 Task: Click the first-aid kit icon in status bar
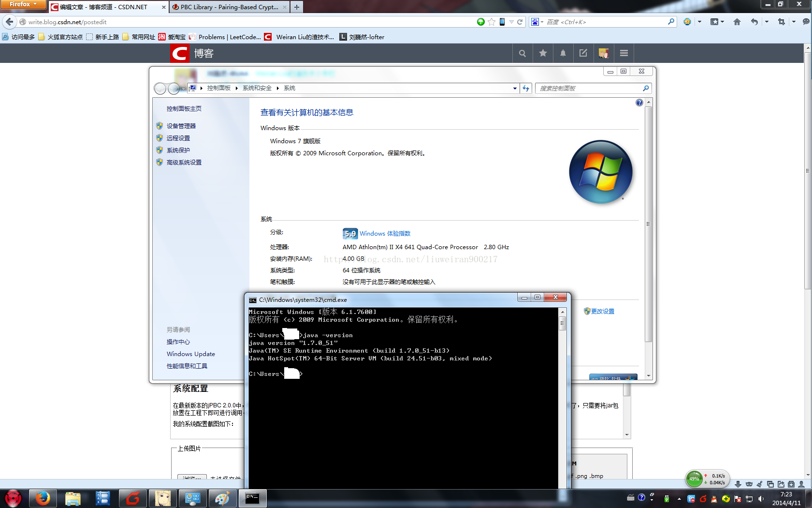(x=791, y=484)
